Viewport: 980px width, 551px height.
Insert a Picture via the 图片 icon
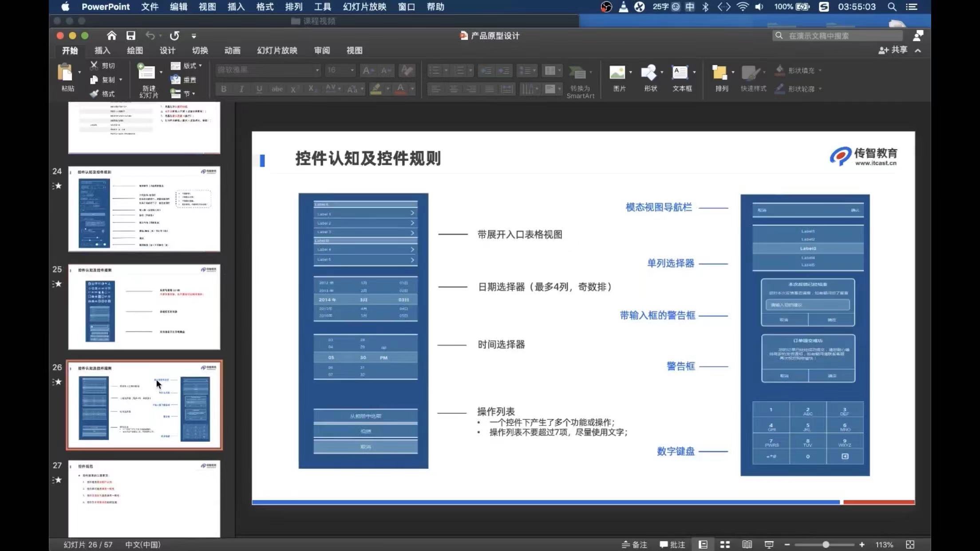617,73
